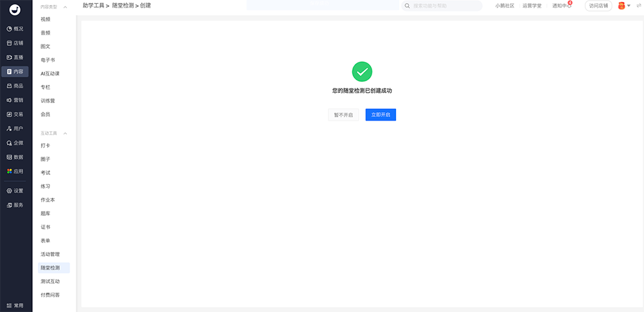The width and height of the screenshot is (644, 312).
Task: Open the Store (店铺) sidebar icon
Action: click(x=9, y=43)
